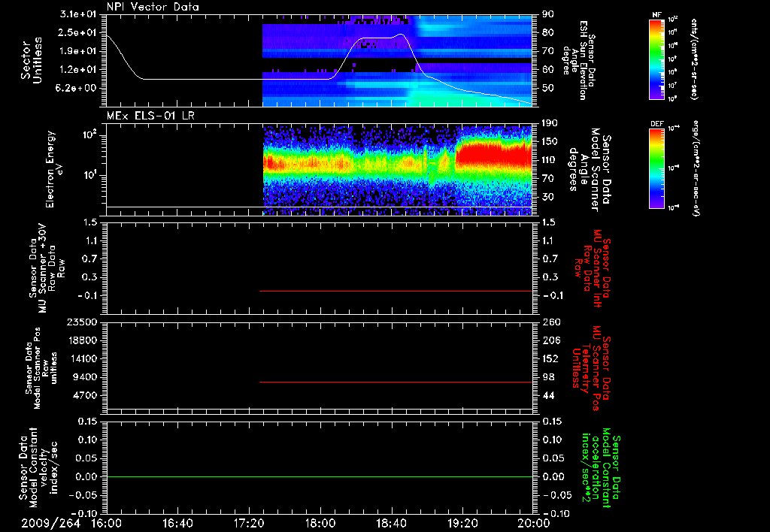Click the "50" sun elevation tick label
This screenshot has width=770, height=532.
click(547, 88)
